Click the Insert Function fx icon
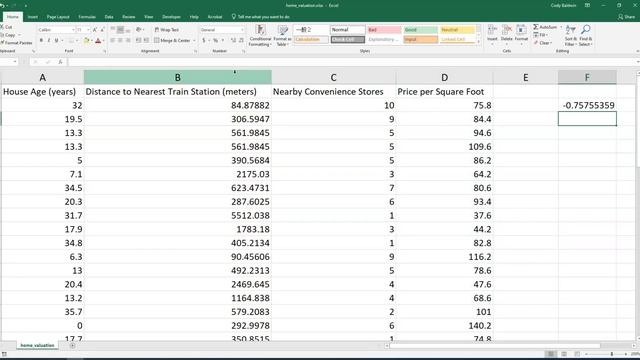This screenshot has width=640, height=360. 60,62
